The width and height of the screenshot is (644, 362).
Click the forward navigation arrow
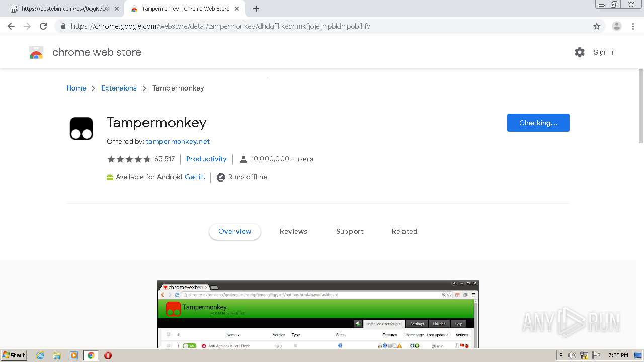point(27,26)
